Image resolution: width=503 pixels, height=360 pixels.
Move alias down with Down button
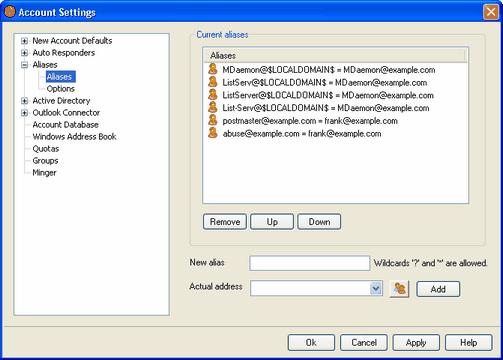[x=319, y=222]
